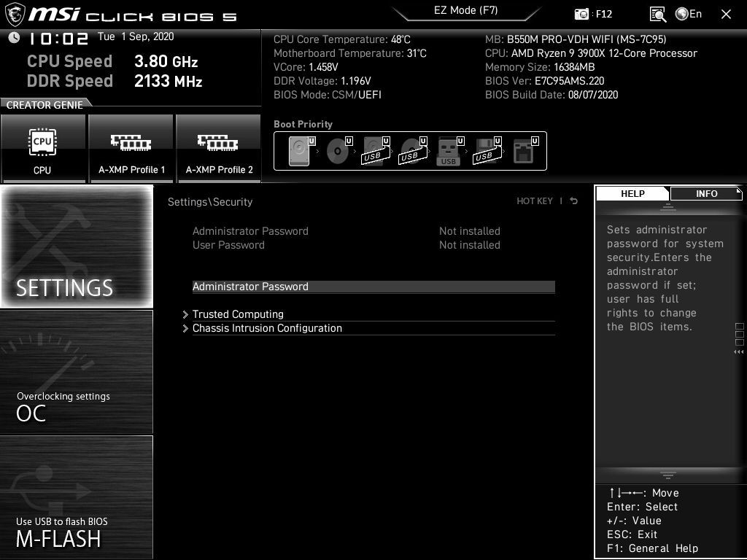Go back using the return arrow icon
747x560 pixels.
click(x=574, y=201)
